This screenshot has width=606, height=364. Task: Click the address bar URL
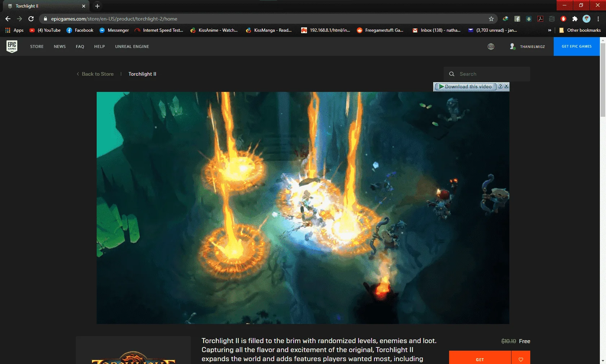coord(114,19)
